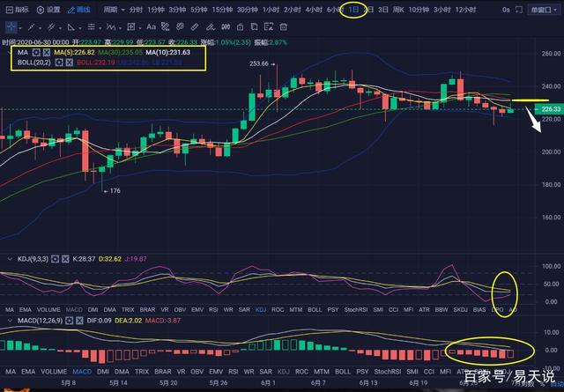Select the horizontal lines tool
Screen dimensions: 564x392
pos(92,26)
